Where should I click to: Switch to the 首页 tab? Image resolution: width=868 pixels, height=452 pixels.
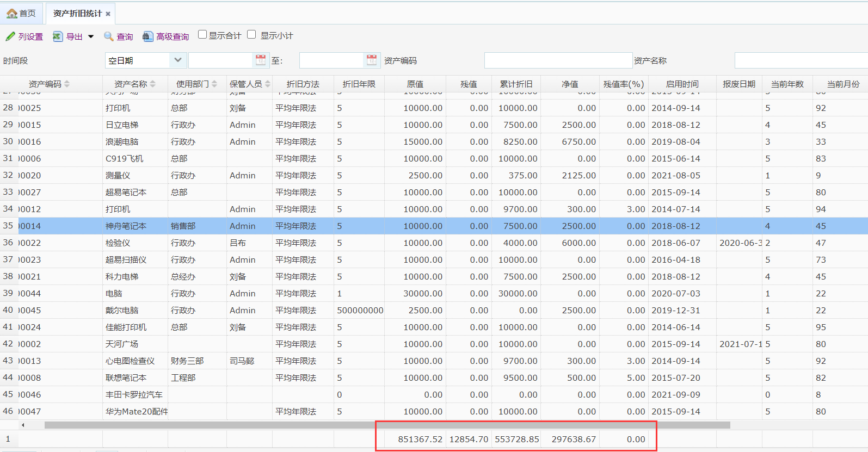(22, 14)
